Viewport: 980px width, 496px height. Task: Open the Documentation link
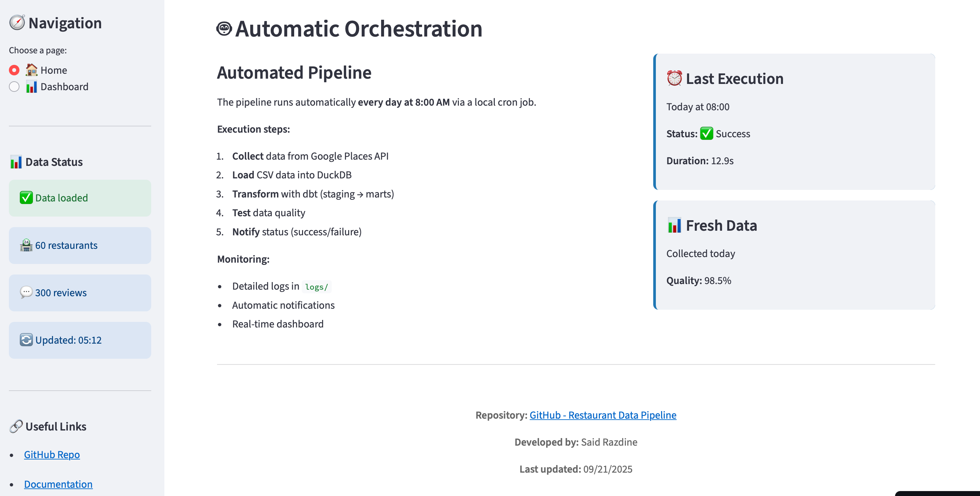click(58, 484)
